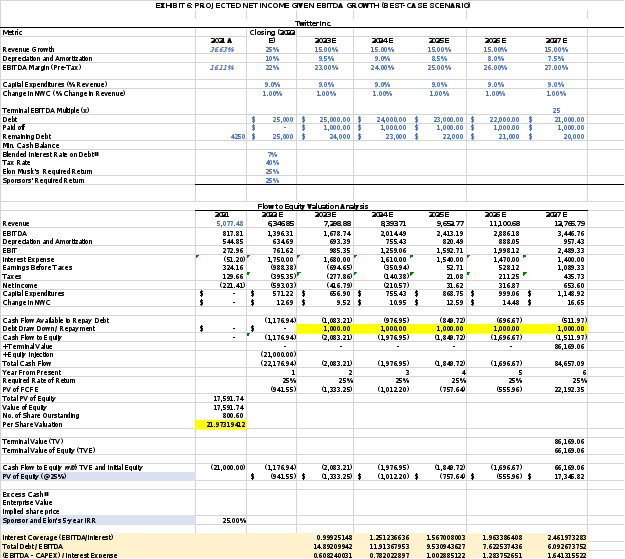The width and height of the screenshot is (625, 559).
Task: Click 'Total Debt / EBITDA' label
Action: coord(33,547)
